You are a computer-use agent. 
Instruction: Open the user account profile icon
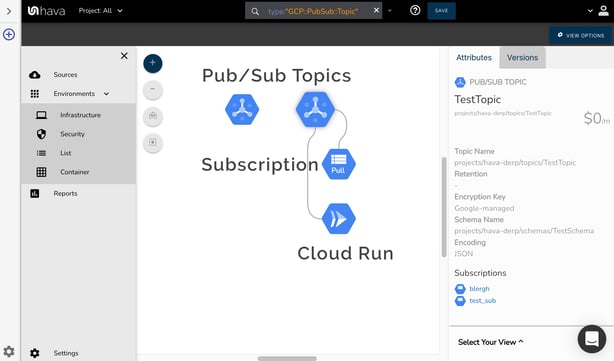click(x=603, y=11)
